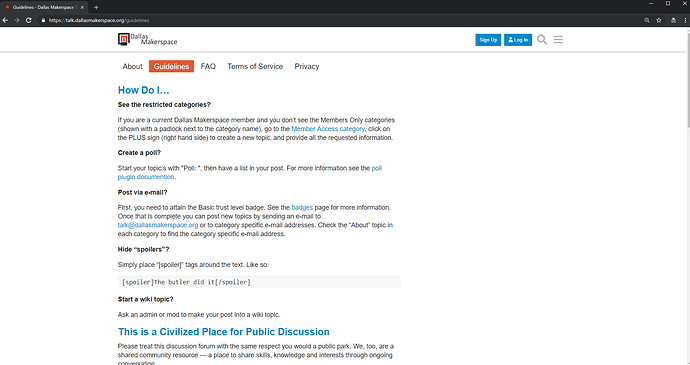Open a new browser tab with plus
Image resolution: width=690 pixels, height=365 pixels.
click(x=96, y=7)
